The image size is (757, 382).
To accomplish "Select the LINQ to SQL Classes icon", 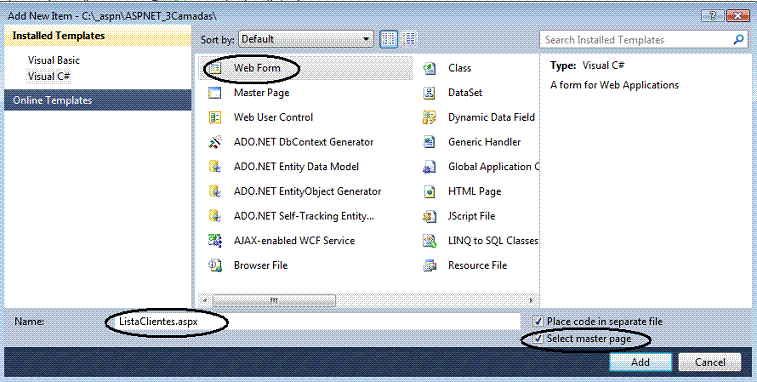I will [429, 241].
